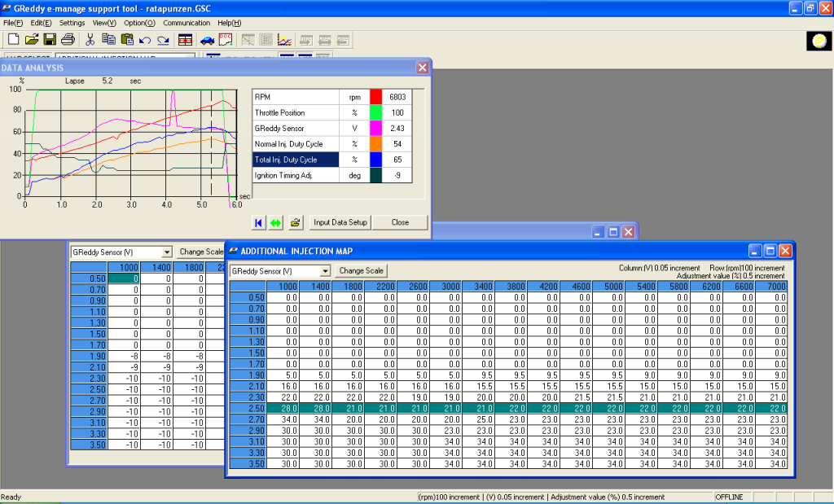Click Change Scale in Additional Injection Map
Screen dimensions: 834x504
361,270
